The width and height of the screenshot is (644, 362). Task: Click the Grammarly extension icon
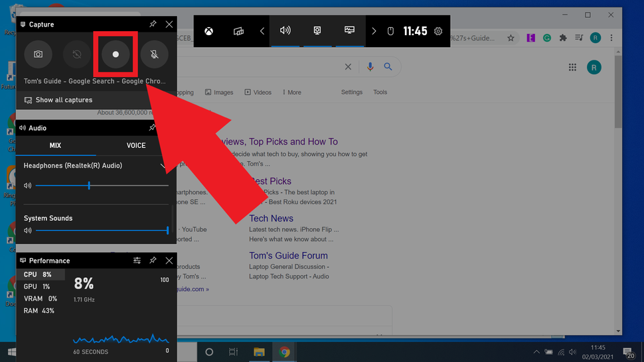tap(546, 38)
